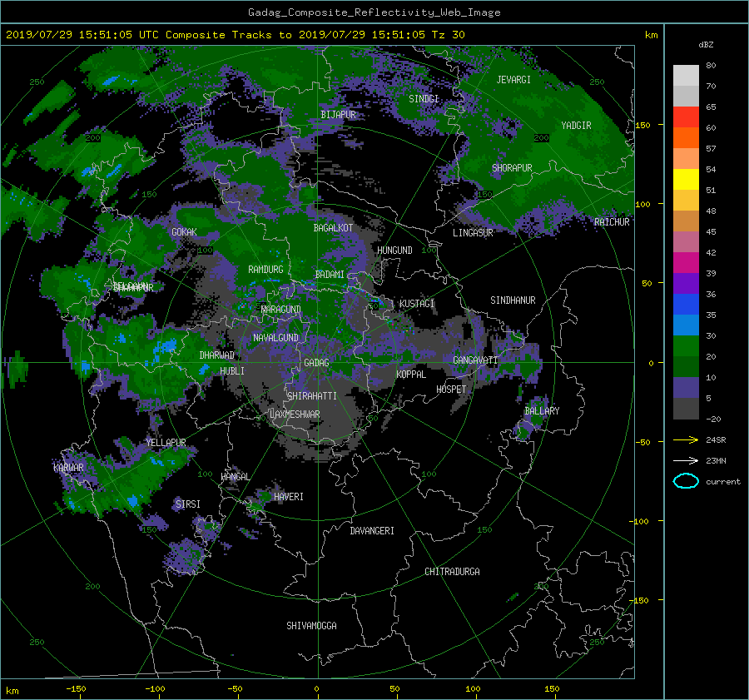
Task: Click the HAVERI city label
Action: pyautogui.click(x=289, y=497)
